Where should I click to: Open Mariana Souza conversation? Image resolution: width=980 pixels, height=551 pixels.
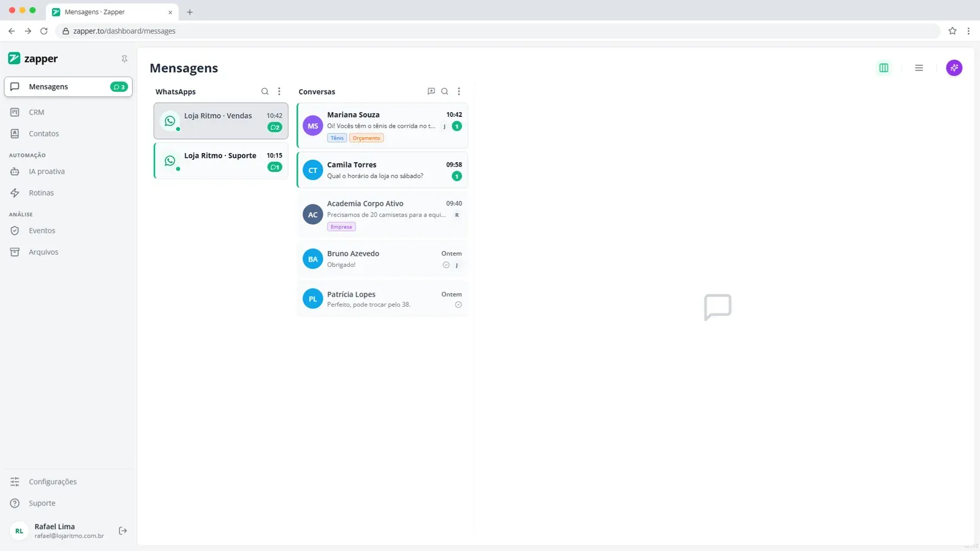[x=382, y=126]
